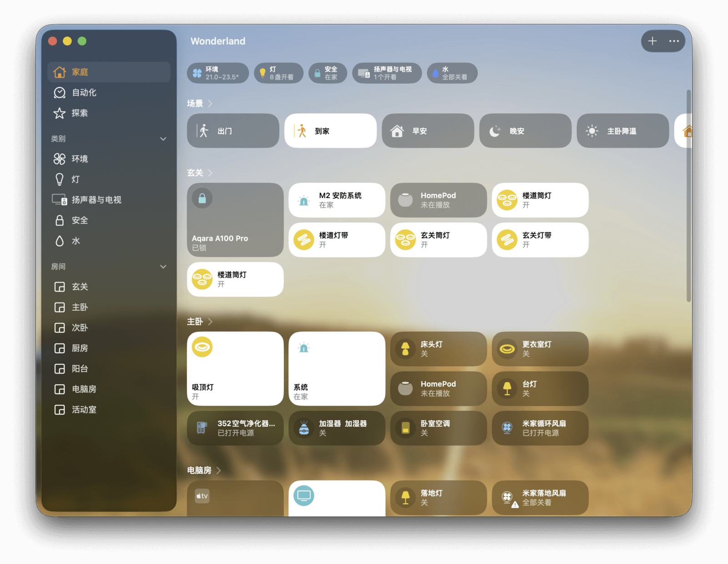Click the 米家循环风扇 fan icon

coord(507,428)
